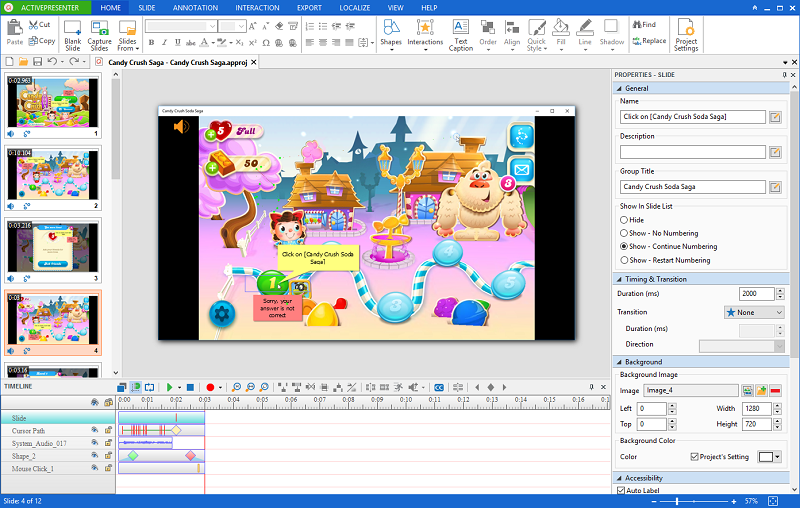Select Show - Restart Numbering option
Viewport: 800px width, 508px height.
[623, 260]
